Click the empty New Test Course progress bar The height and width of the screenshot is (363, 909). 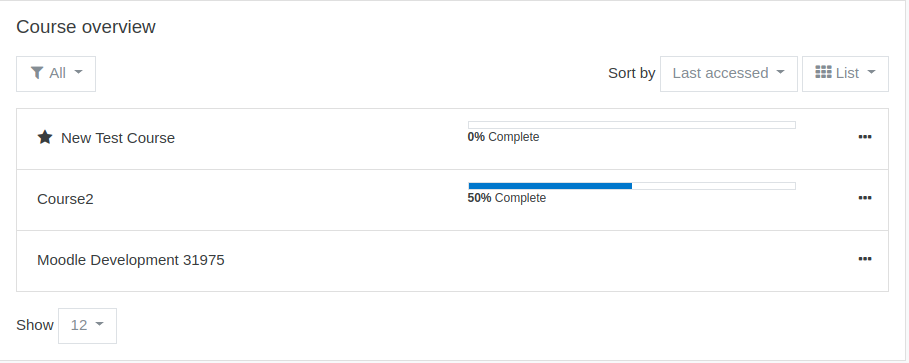(632, 125)
